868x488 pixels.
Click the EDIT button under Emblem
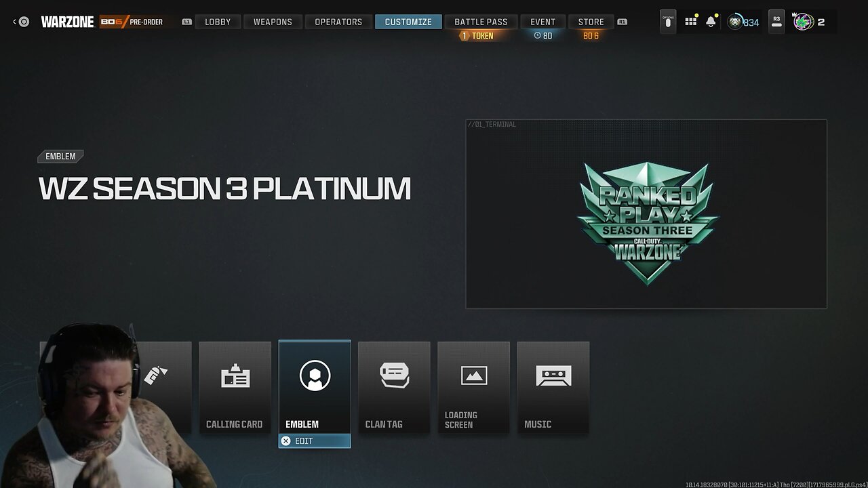point(315,441)
